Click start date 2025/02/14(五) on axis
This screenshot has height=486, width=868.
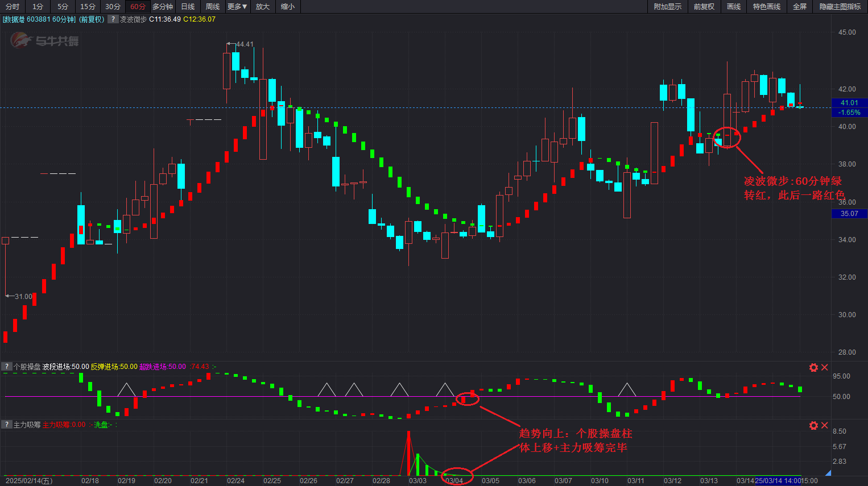click(29, 481)
